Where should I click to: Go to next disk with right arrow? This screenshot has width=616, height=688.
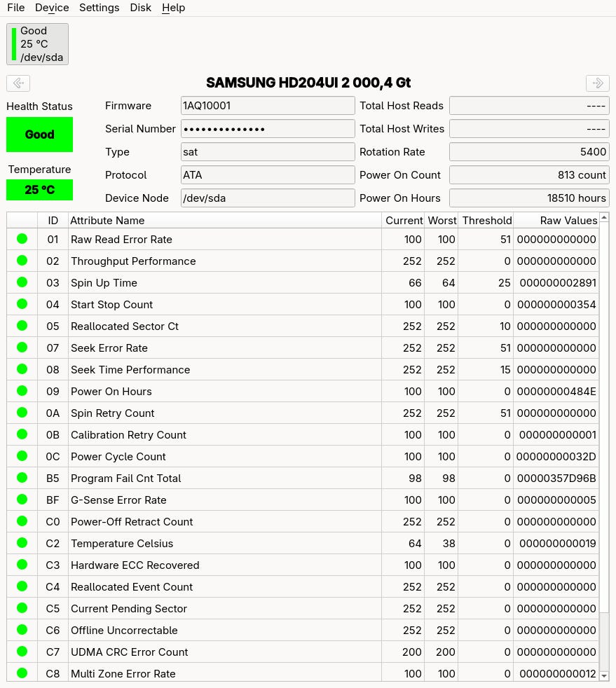coord(598,83)
